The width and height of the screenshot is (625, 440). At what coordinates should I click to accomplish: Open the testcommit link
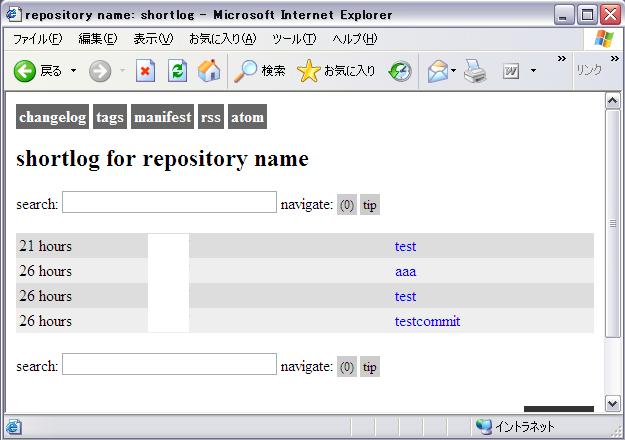point(427,321)
